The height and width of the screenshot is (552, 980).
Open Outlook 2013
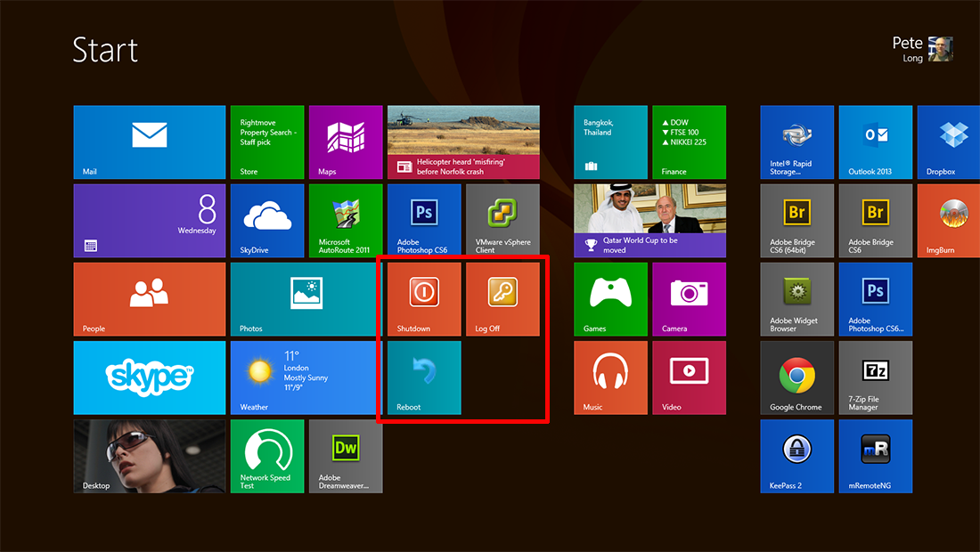[x=876, y=142]
